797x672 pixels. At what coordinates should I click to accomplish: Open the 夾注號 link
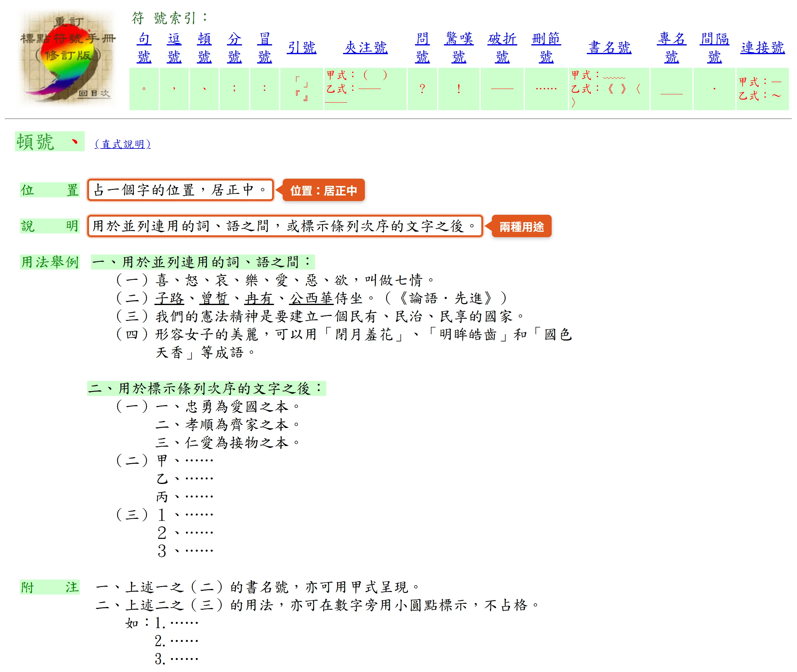365,48
